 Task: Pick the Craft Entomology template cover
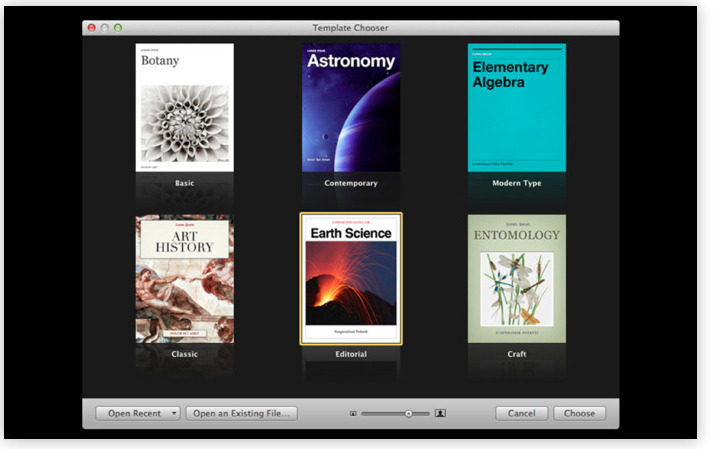[517, 279]
